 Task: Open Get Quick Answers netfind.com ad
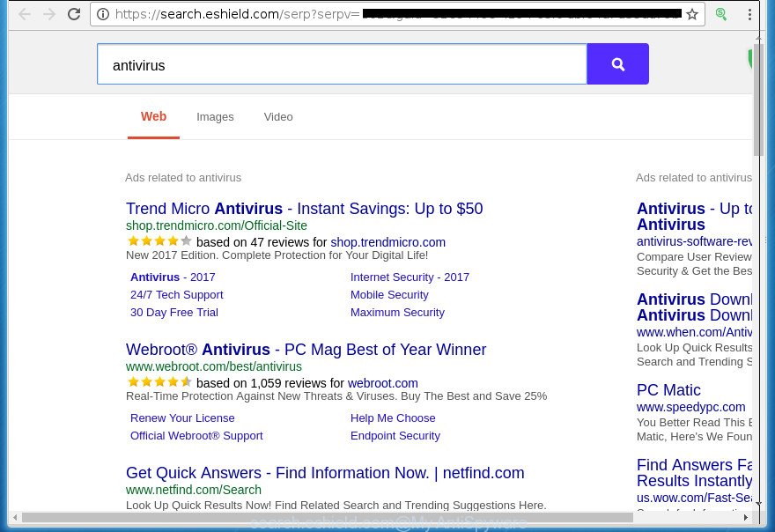325,473
